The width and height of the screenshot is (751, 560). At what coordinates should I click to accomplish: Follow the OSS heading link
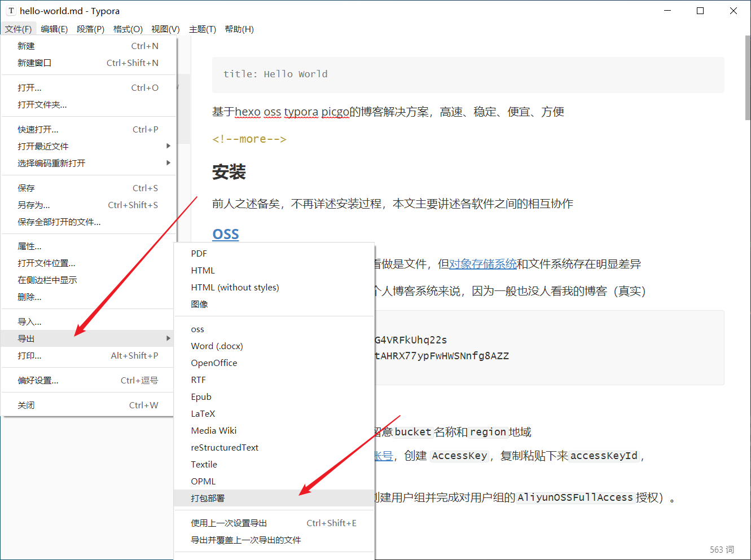(x=226, y=234)
